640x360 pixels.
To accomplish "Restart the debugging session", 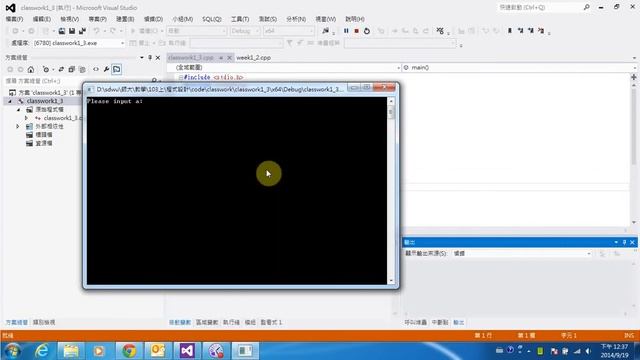I will (x=367, y=31).
